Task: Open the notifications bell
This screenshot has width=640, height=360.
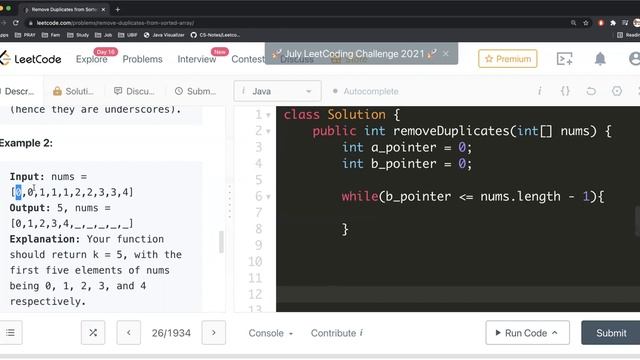Action: pos(600,59)
